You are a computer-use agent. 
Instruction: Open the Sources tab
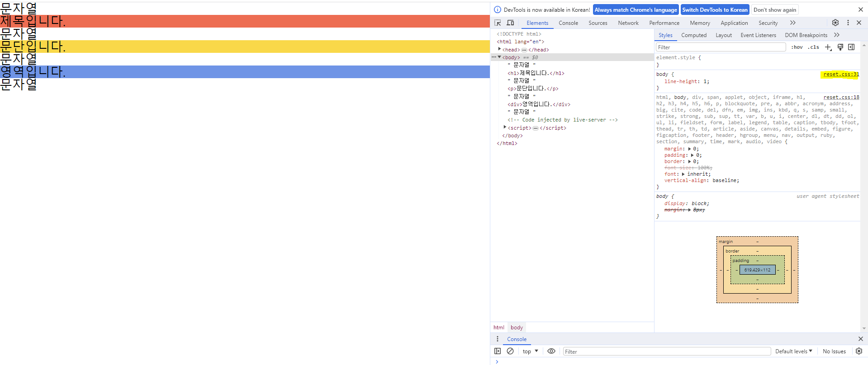pos(598,23)
